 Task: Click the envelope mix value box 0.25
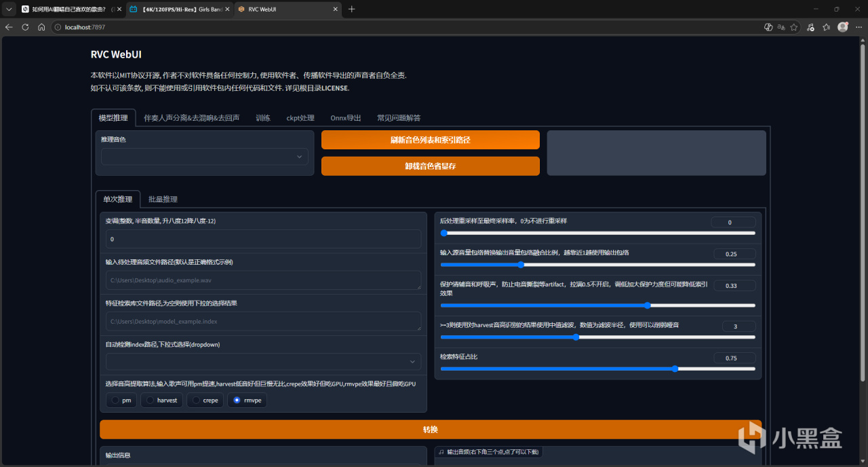tap(734, 254)
